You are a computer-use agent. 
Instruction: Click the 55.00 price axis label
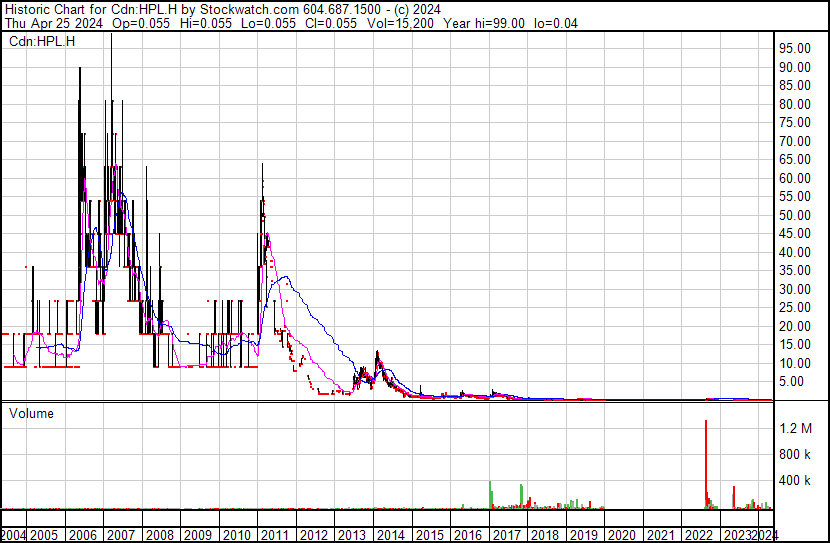(x=795, y=196)
